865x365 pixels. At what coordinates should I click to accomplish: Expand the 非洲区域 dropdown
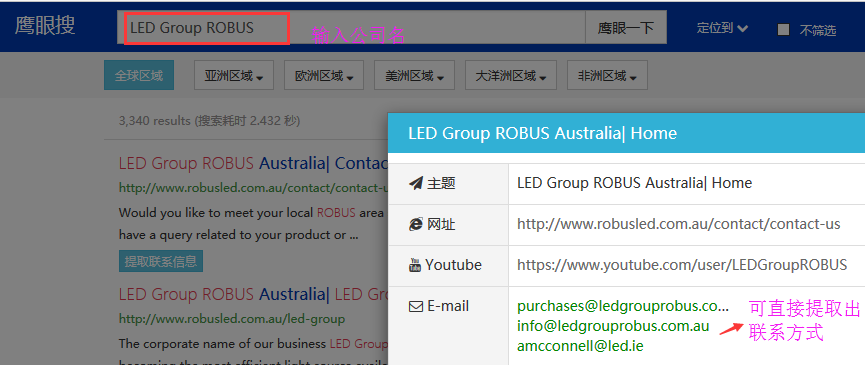607,76
